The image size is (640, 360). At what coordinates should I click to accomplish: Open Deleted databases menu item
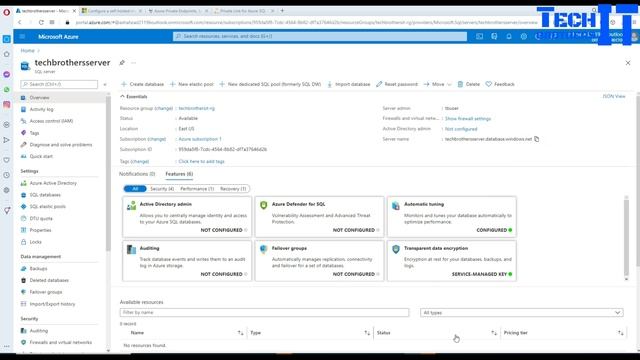49,280
